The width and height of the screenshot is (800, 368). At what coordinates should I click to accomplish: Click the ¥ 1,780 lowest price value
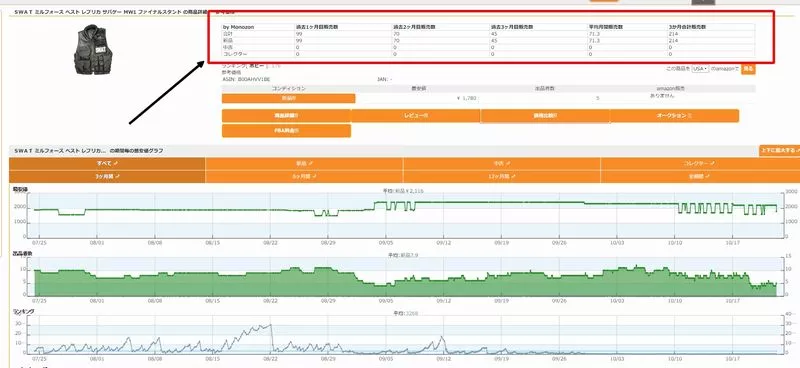point(467,98)
